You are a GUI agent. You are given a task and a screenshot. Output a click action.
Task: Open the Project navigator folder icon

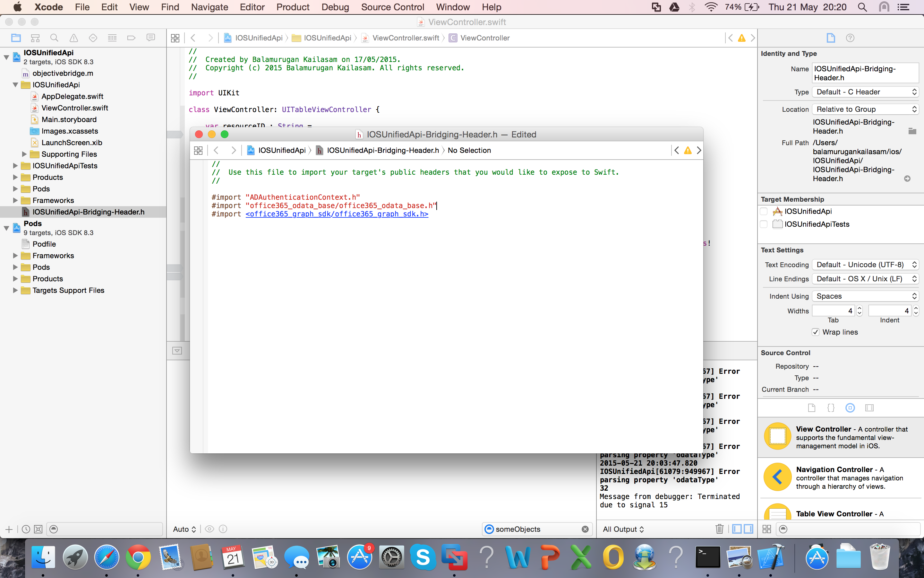click(16, 38)
